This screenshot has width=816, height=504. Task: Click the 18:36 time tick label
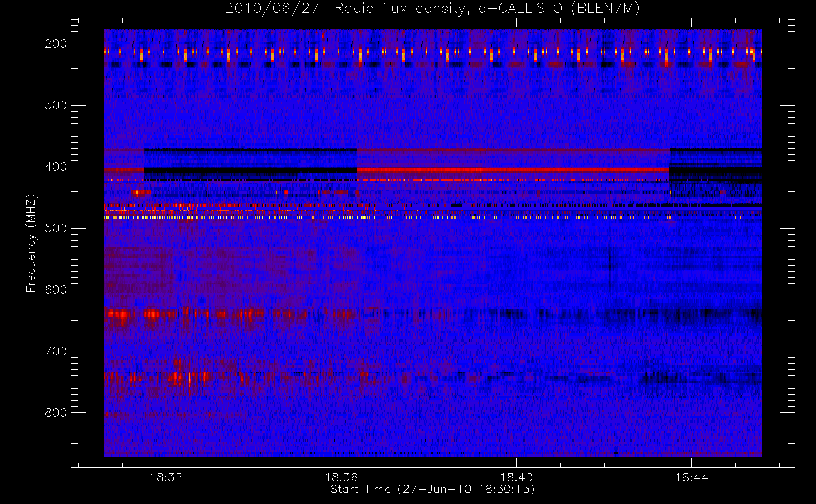coord(341,477)
